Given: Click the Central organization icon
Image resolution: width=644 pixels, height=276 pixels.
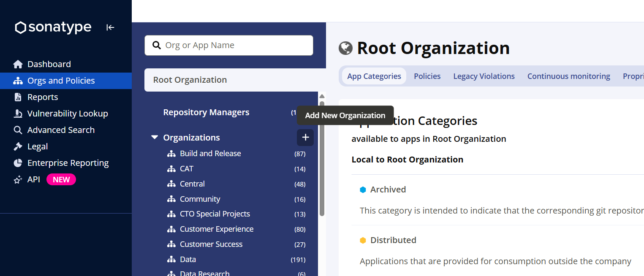Looking at the screenshot, I should click(x=171, y=184).
